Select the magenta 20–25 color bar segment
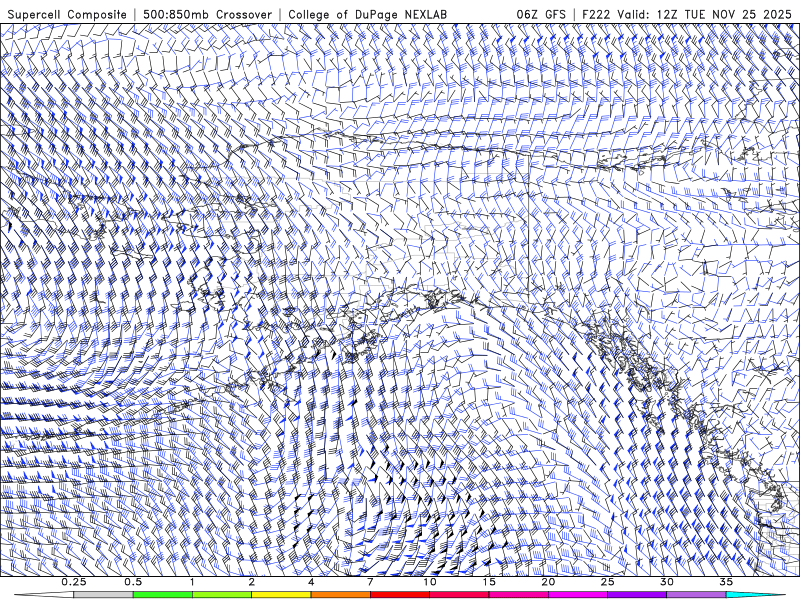Screen dimensions: 800x600 (578, 595)
